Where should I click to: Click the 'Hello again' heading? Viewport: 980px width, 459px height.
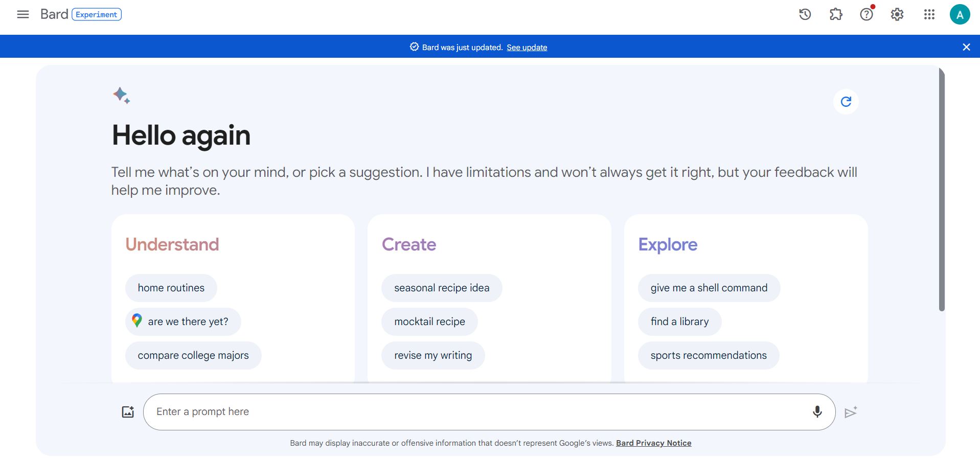tap(181, 135)
